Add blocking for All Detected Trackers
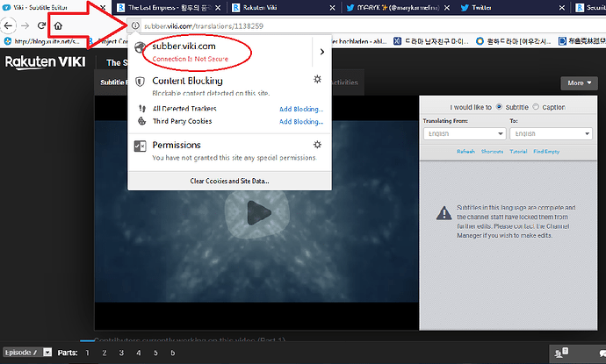 tap(301, 110)
